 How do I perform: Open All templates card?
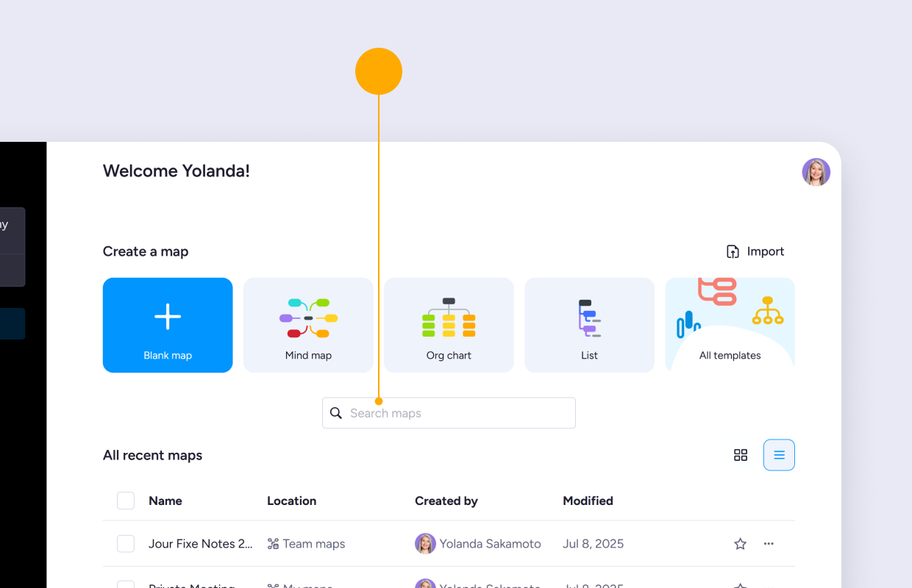pos(730,325)
